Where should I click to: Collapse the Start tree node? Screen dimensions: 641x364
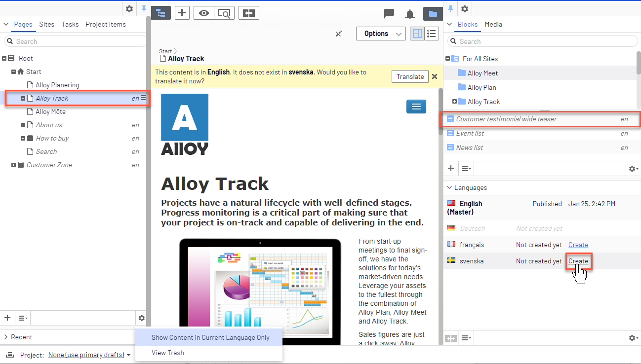[x=14, y=72]
